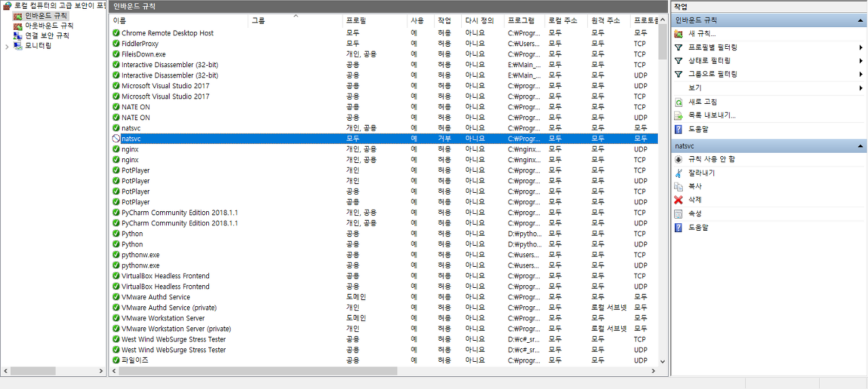The height and width of the screenshot is (389, 868).
Task: Select the nginx rule with TCP protocol
Action: click(384, 160)
